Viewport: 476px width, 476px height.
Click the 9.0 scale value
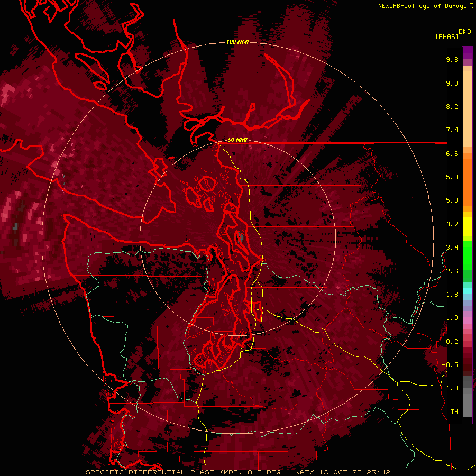coord(452,83)
